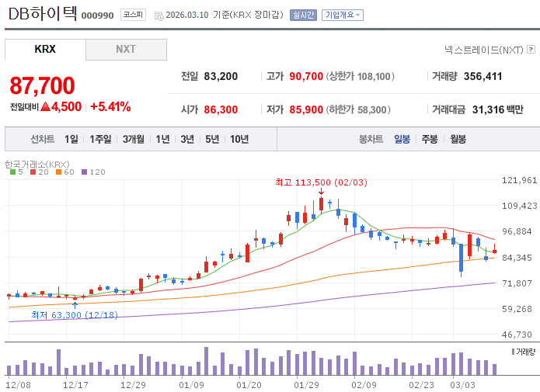Click the purple 120-day moving average swatch

pyautogui.click(x=85, y=172)
